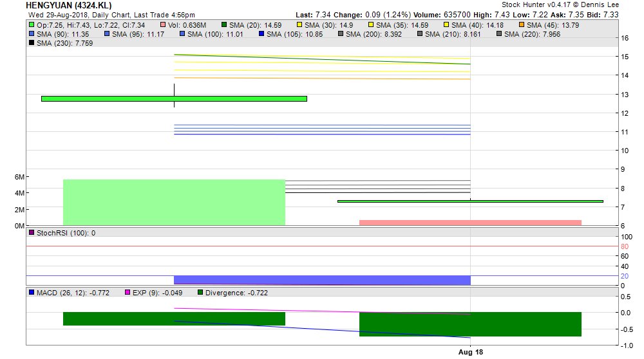Click the StochRSI (100): 0 label
The width and height of the screenshot is (644, 359).
click(66, 233)
